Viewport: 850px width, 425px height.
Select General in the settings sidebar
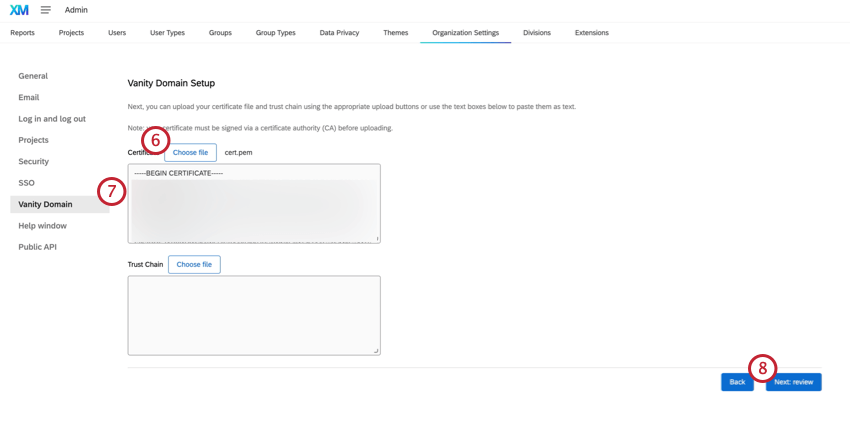coord(33,76)
